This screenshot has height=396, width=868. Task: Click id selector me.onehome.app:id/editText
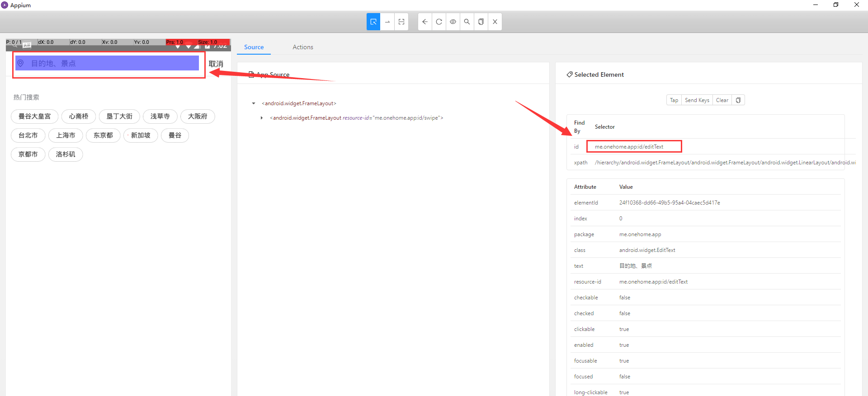point(629,147)
